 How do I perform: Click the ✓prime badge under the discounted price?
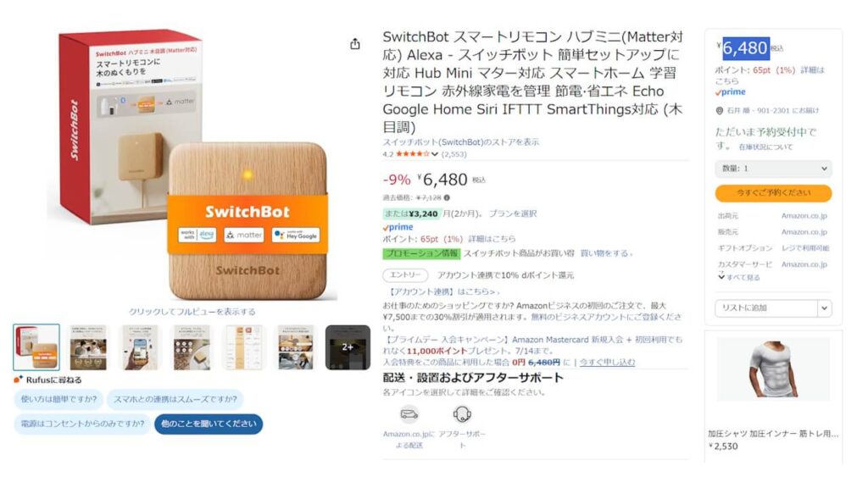click(x=396, y=225)
